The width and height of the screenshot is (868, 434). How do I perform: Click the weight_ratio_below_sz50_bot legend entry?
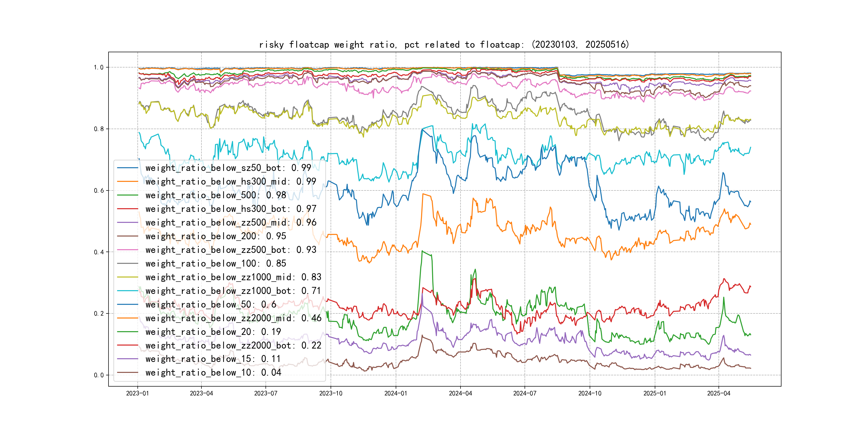[x=228, y=168]
